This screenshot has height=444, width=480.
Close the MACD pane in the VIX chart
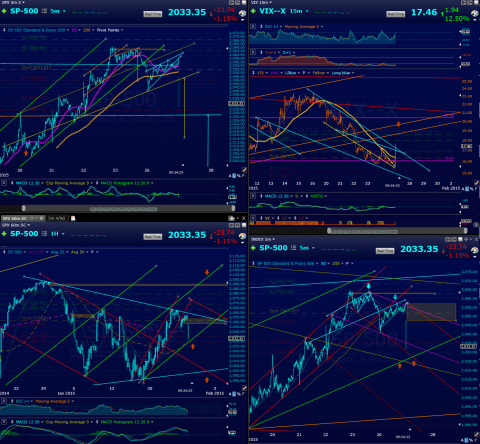(x=253, y=196)
